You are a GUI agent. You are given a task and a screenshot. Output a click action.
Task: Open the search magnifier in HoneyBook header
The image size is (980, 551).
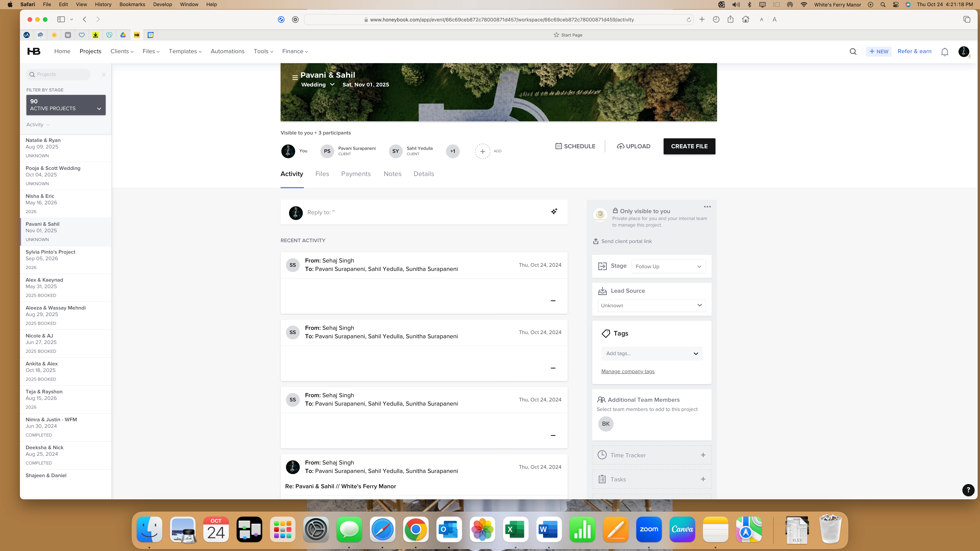coord(853,52)
